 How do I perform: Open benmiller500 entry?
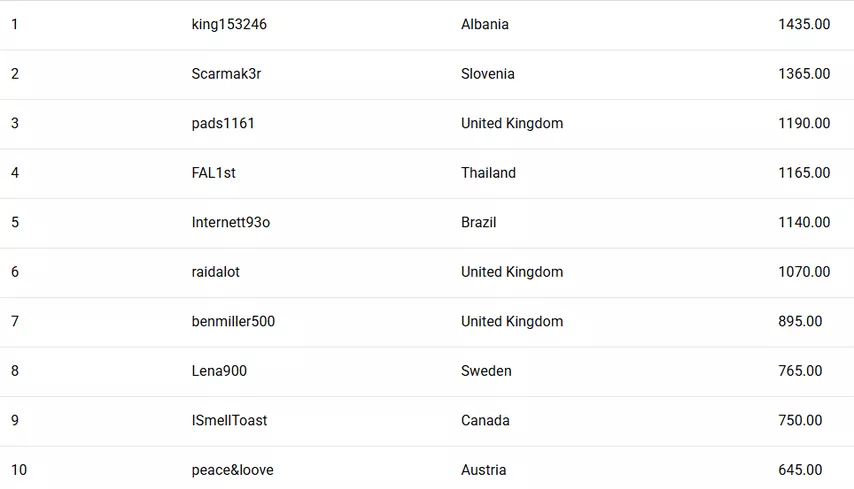coord(233,321)
